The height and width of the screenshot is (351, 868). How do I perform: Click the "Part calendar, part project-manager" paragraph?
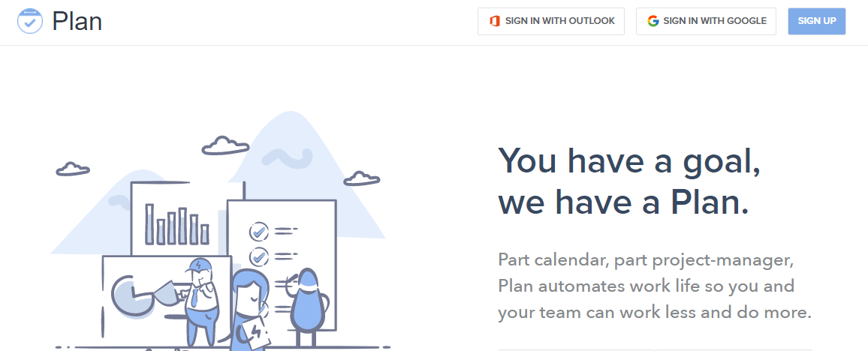coord(654,286)
